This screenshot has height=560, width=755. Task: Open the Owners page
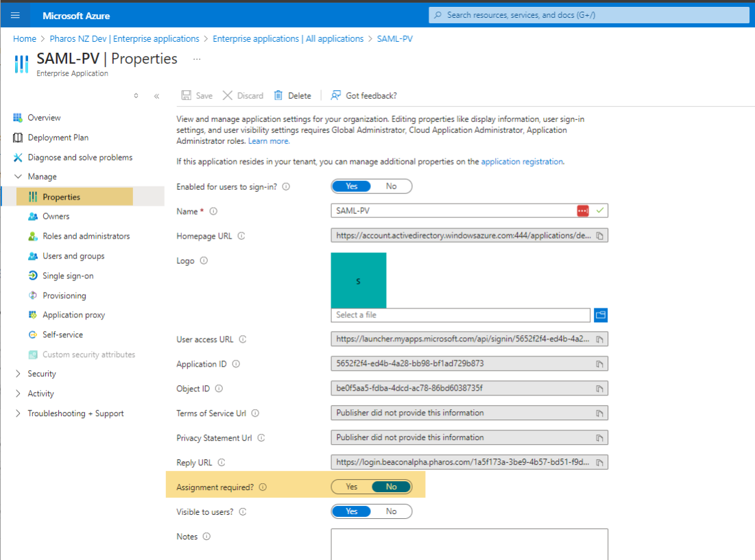(56, 217)
